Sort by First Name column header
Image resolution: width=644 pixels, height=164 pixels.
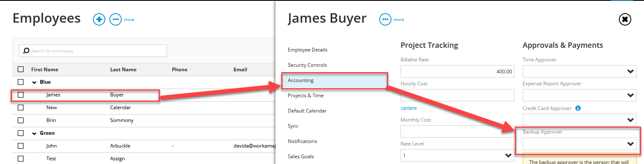tap(45, 70)
